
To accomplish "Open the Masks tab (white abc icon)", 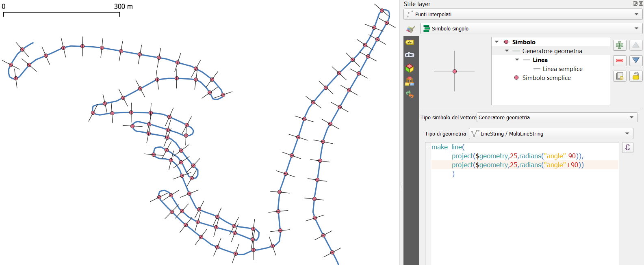I will [x=410, y=55].
